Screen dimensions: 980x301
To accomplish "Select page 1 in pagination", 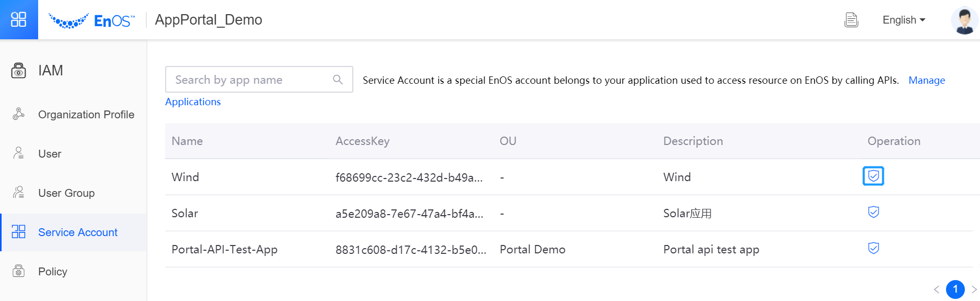I will (955, 289).
